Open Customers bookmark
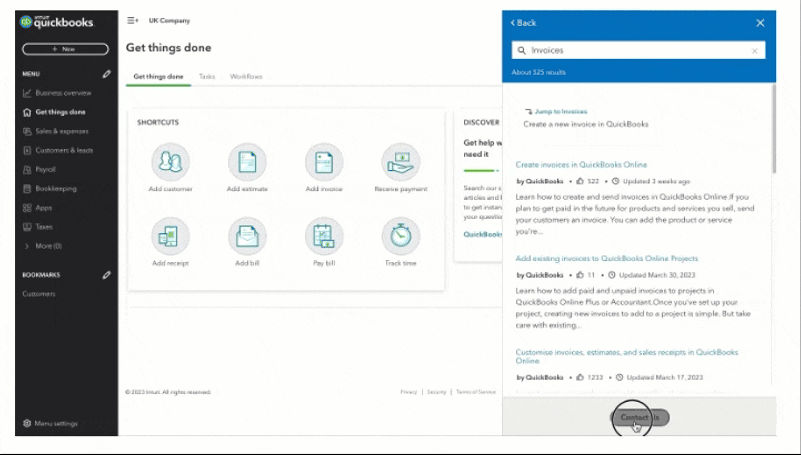This screenshot has height=455, width=801. pyautogui.click(x=39, y=294)
